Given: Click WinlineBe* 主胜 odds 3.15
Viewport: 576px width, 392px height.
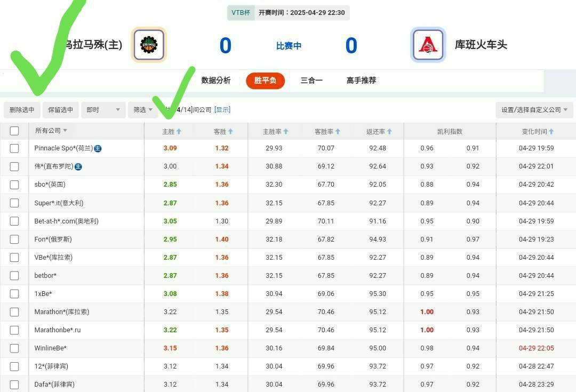Looking at the screenshot, I should (x=170, y=348).
